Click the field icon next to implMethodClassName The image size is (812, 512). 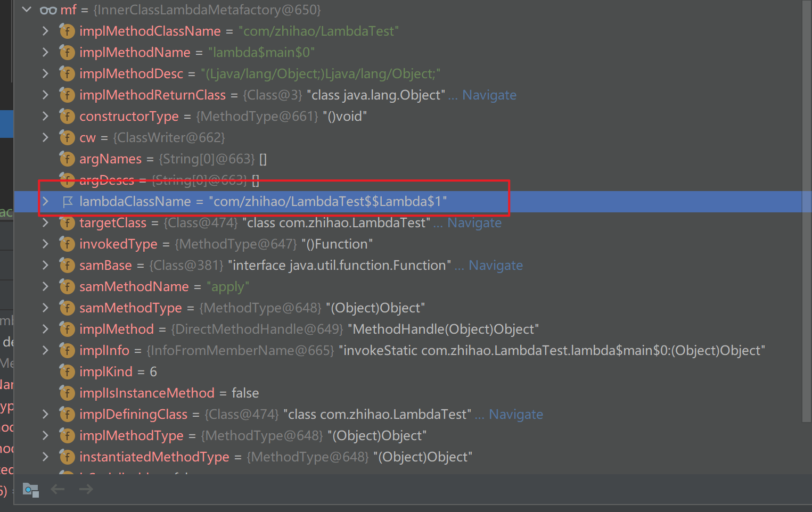point(67,31)
